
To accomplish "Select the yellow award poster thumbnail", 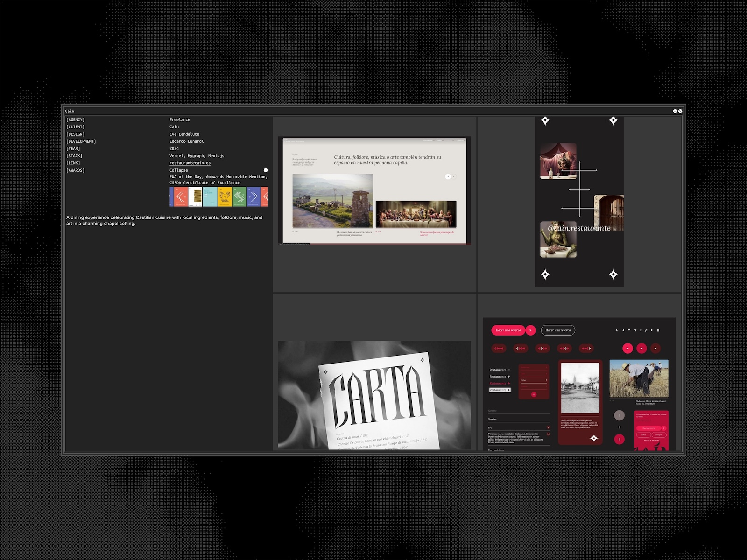I will pyautogui.click(x=225, y=197).
